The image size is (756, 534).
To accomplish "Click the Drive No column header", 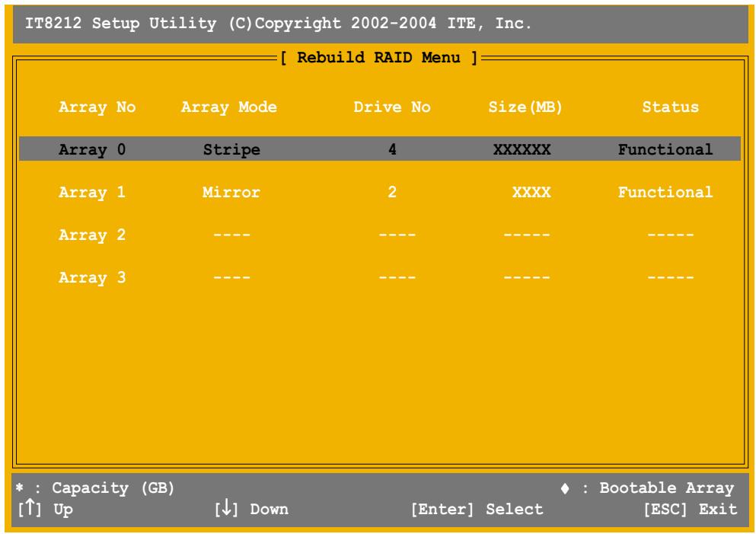I will pos(392,107).
